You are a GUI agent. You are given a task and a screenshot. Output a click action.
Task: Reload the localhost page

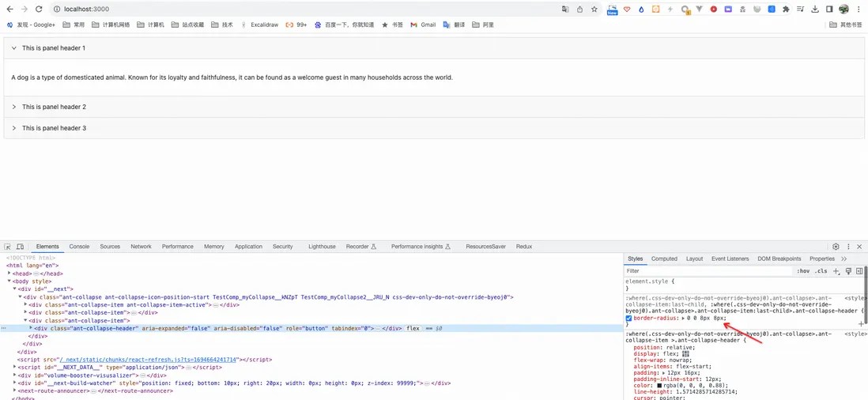tap(39, 9)
